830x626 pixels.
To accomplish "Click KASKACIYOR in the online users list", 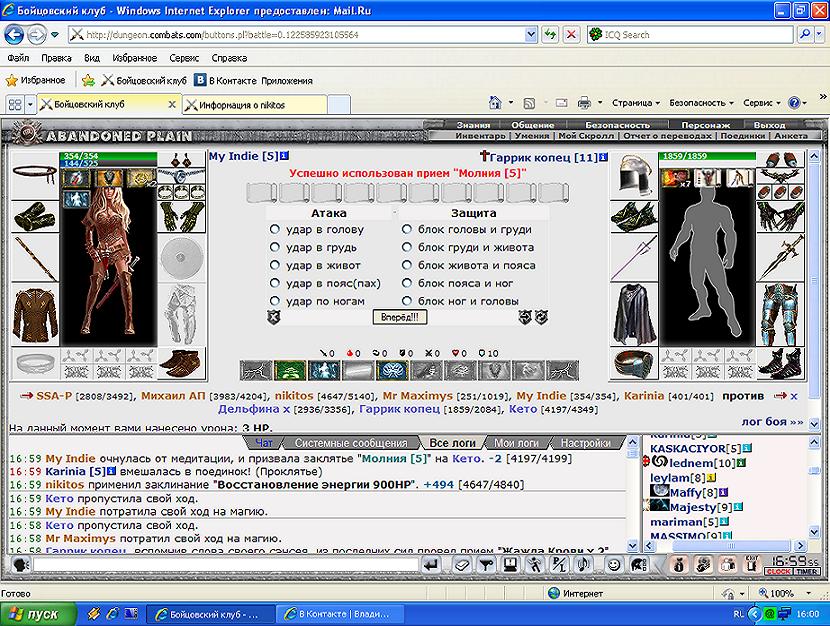I will point(688,449).
